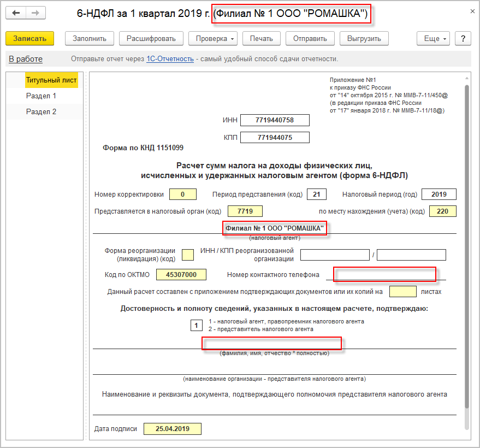Go back with the left arrow button
The image size is (480, 448).
16,13
